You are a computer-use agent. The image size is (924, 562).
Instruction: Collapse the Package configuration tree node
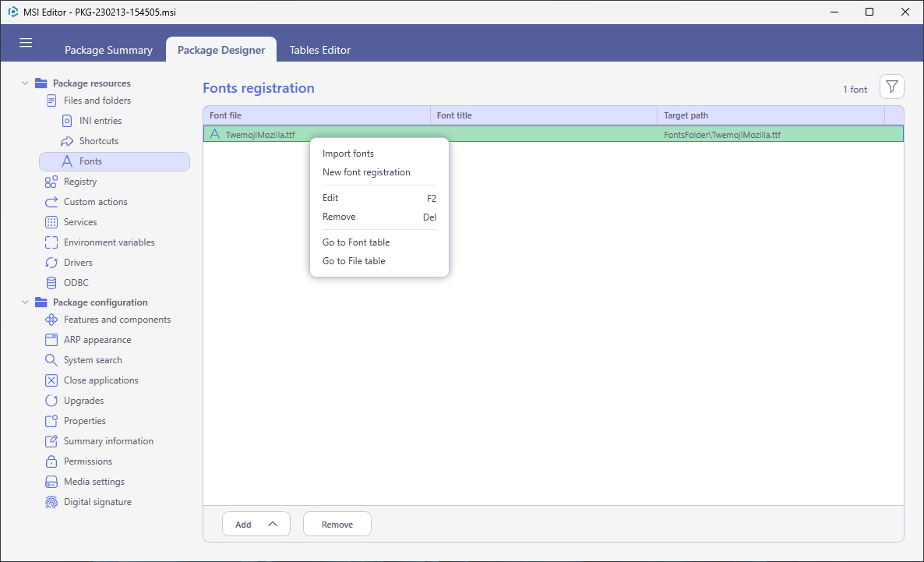(x=25, y=302)
